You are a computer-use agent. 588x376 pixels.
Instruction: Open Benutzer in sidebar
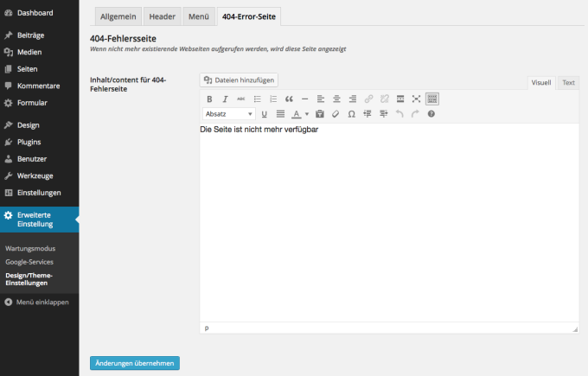(40, 159)
